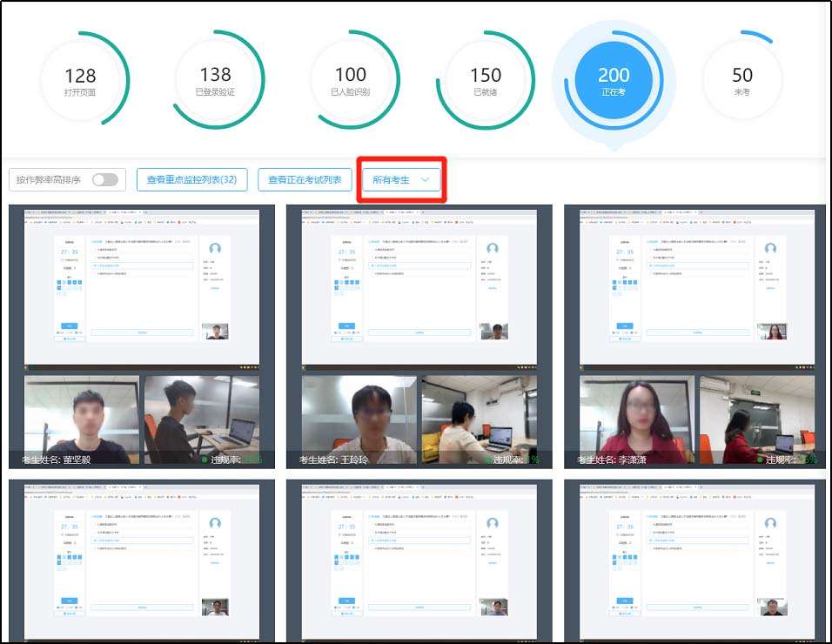Click green violation-rate dot on 李潇潇's card
Viewport: 832px width, 644px height.
pyautogui.click(x=760, y=460)
